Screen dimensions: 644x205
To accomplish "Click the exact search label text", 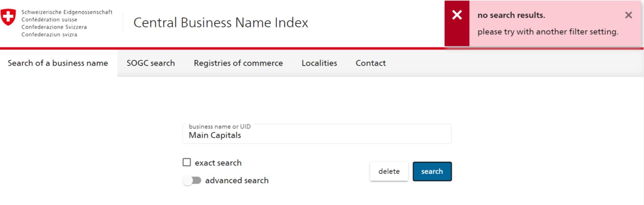I will point(218,163).
